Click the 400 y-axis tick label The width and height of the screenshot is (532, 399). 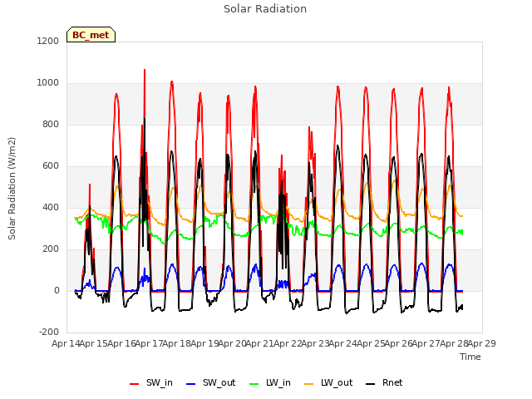pos(51,208)
